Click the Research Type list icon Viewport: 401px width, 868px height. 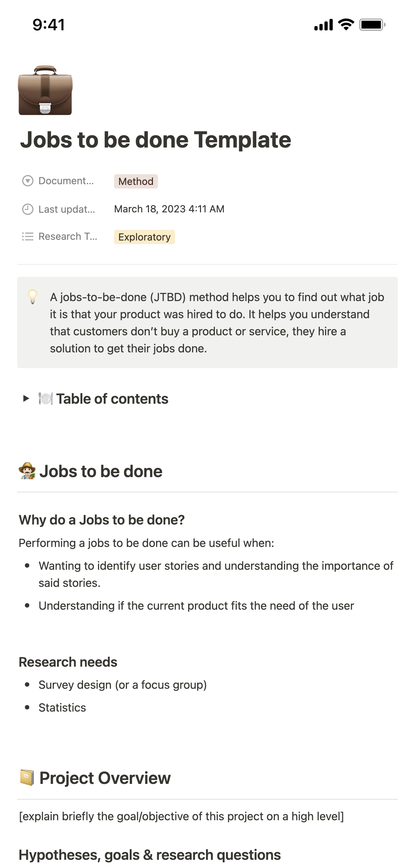pyautogui.click(x=28, y=237)
